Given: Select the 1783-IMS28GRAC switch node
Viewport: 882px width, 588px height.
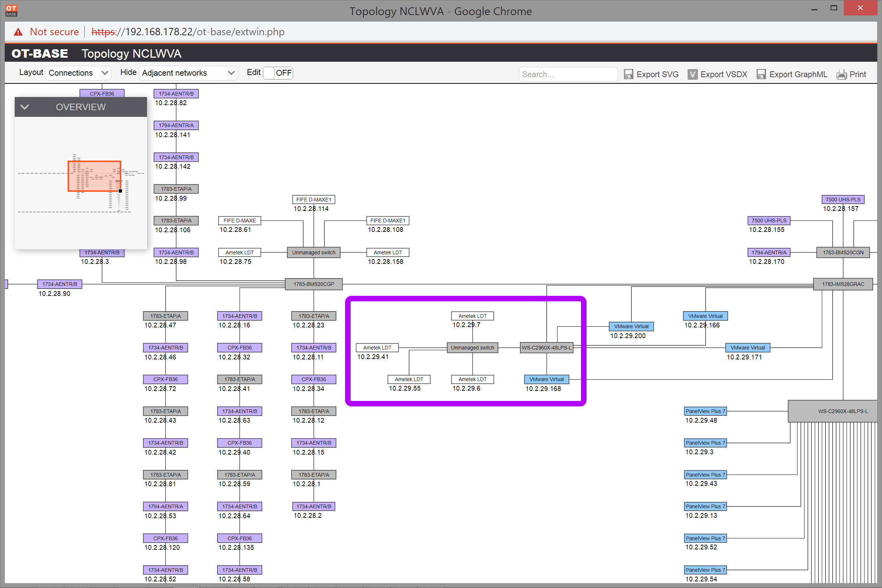Looking at the screenshot, I should tap(843, 284).
